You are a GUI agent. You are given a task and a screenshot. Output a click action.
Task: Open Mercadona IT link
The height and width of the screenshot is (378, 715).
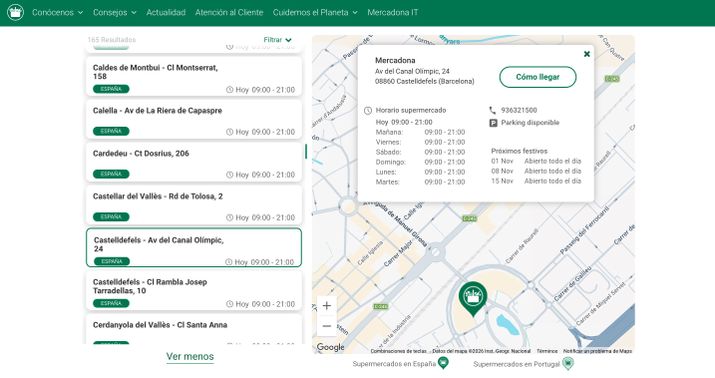[x=393, y=12]
